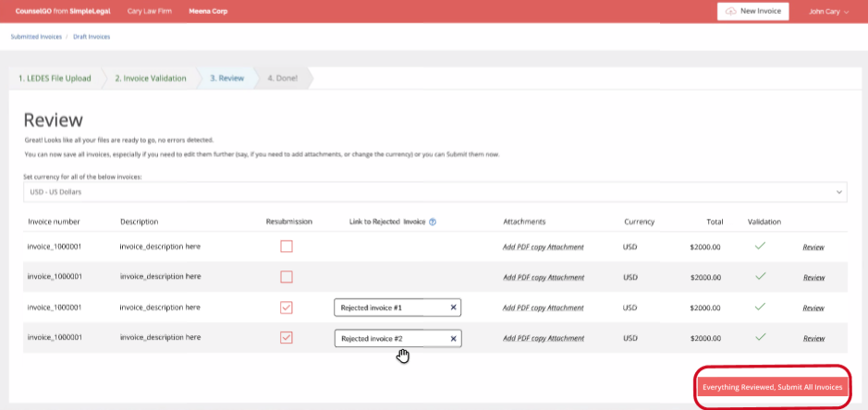Click the validation checkmark in the last row
The width and height of the screenshot is (868, 410).
[x=760, y=338]
